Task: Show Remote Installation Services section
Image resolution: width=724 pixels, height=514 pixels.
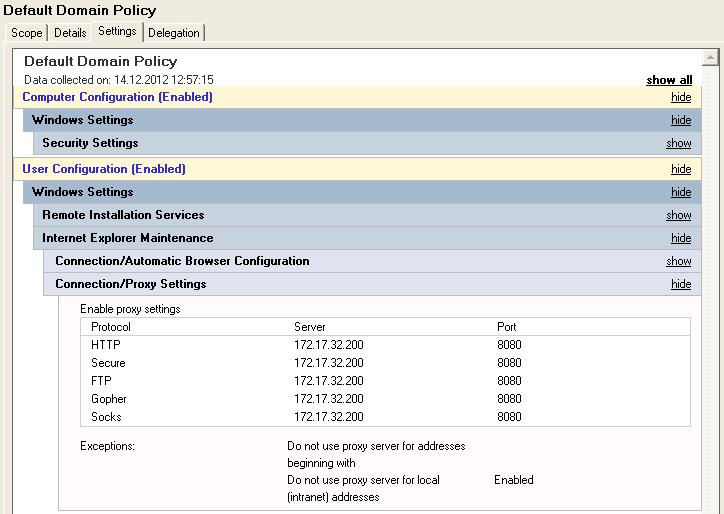Action: click(x=679, y=215)
